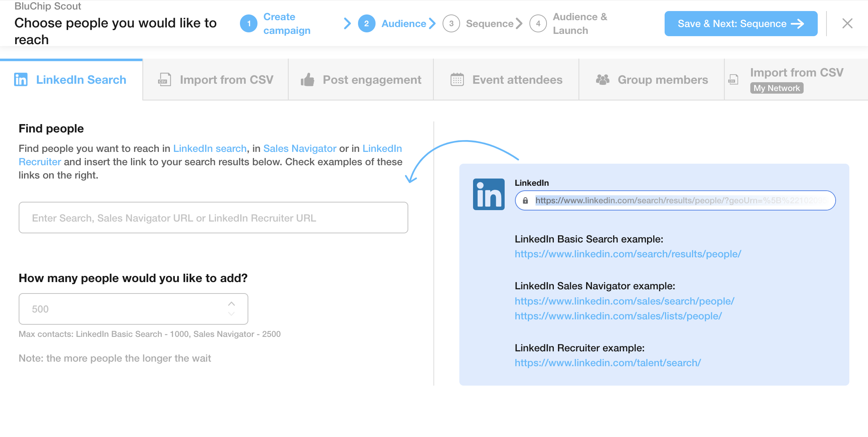Open the Post engagement tab
This screenshot has height=437, width=868.
(361, 80)
